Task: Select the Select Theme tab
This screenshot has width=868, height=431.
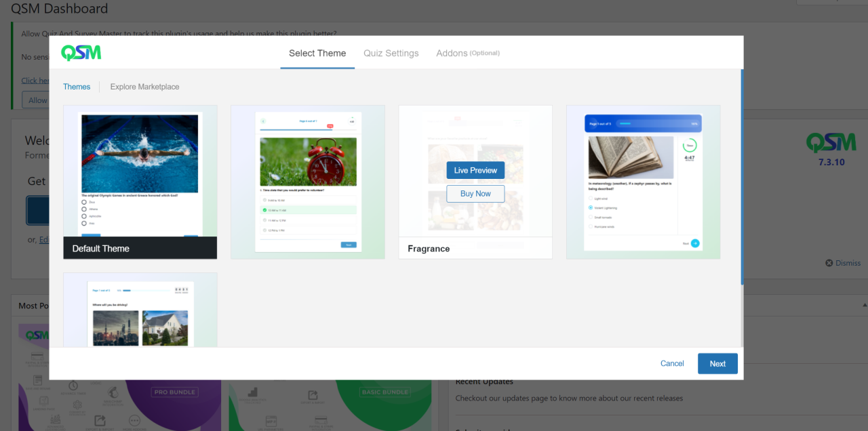Action: click(x=317, y=53)
